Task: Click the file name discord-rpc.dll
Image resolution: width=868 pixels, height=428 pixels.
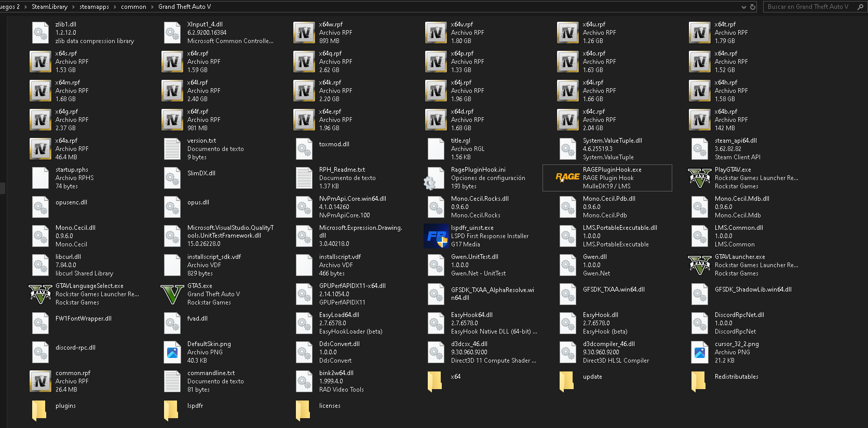Action: [75, 348]
